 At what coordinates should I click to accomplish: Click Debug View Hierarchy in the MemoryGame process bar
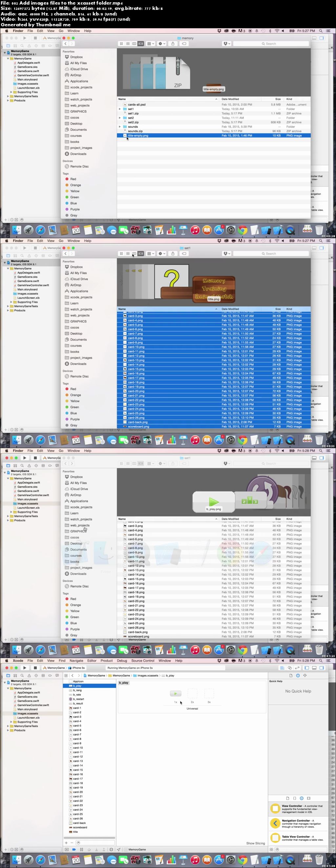111,850
